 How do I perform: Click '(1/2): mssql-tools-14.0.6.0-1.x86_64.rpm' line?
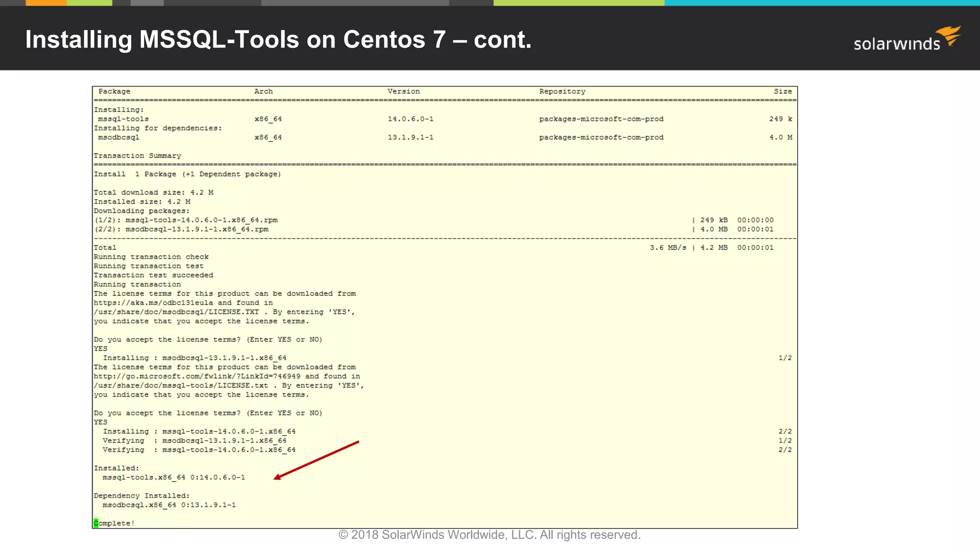click(x=186, y=220)
